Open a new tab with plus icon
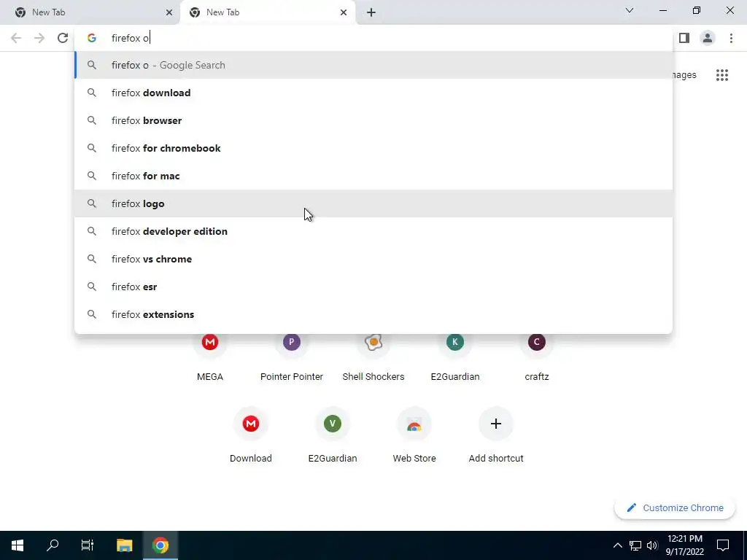Screen dimensions: 747x560 [x=371, y=12]
